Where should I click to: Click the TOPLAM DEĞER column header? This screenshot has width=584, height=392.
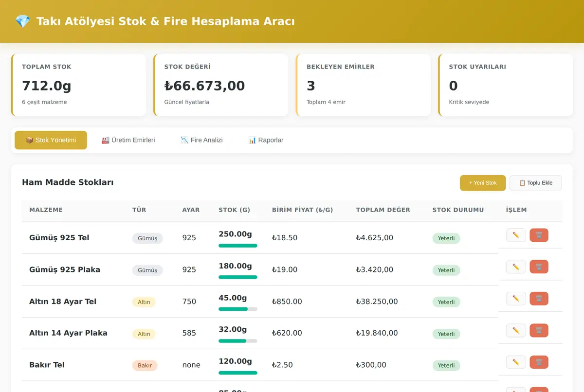(383, 210)
